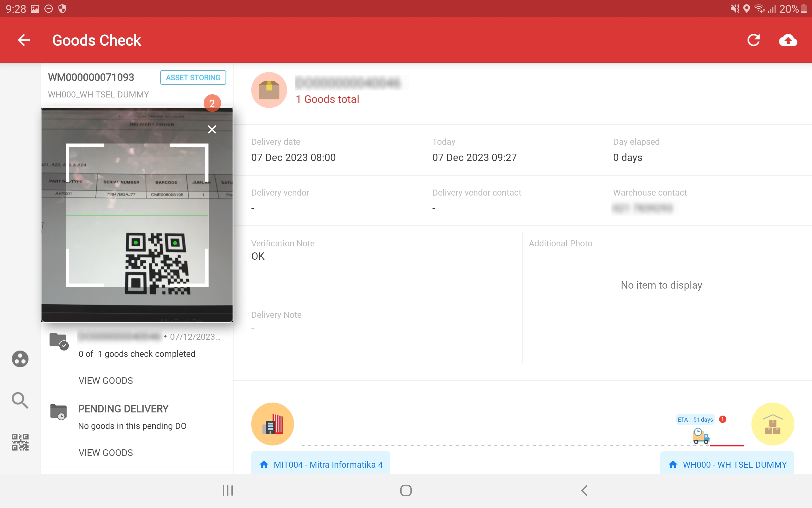The height and width of the screenshot is (508, 812).
Task: Tap the battery 20% status indicator
Action: coord(793,9)
